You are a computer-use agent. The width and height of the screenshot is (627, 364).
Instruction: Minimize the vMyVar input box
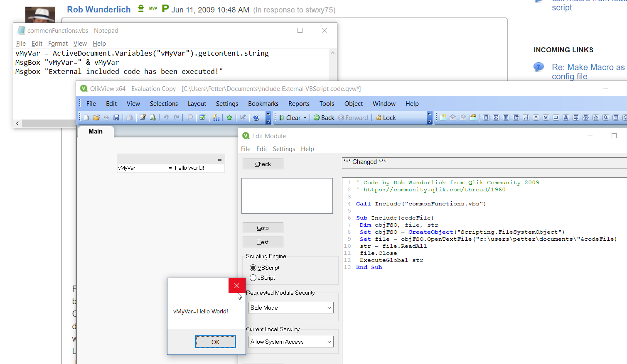click(220, 160)
